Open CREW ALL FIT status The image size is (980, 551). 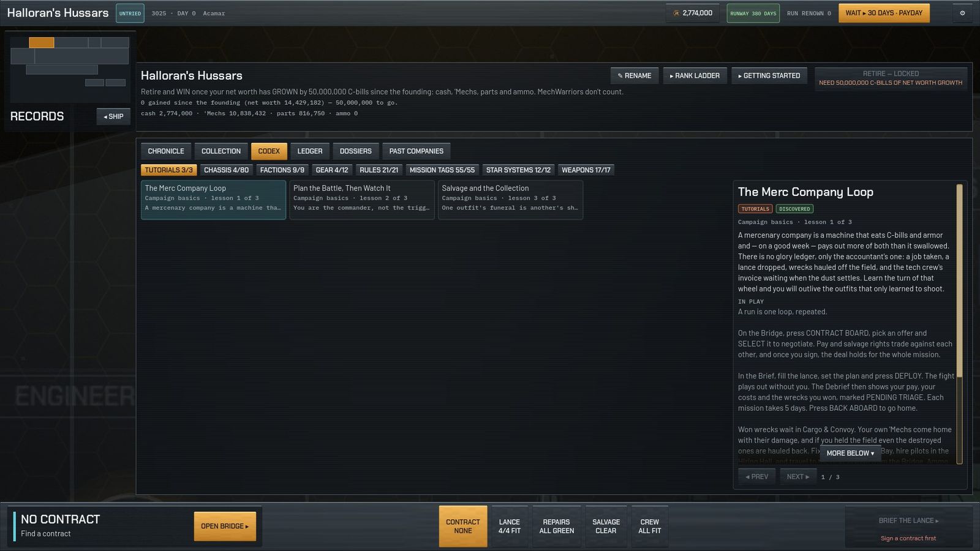pyautogui.click(x=650, y=527)
